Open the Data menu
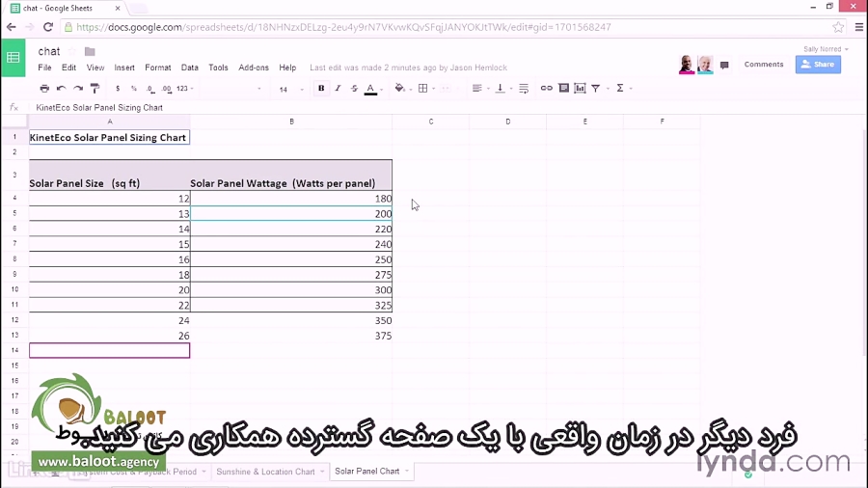This screenshot has width=868, height=488. pos(190,68)
